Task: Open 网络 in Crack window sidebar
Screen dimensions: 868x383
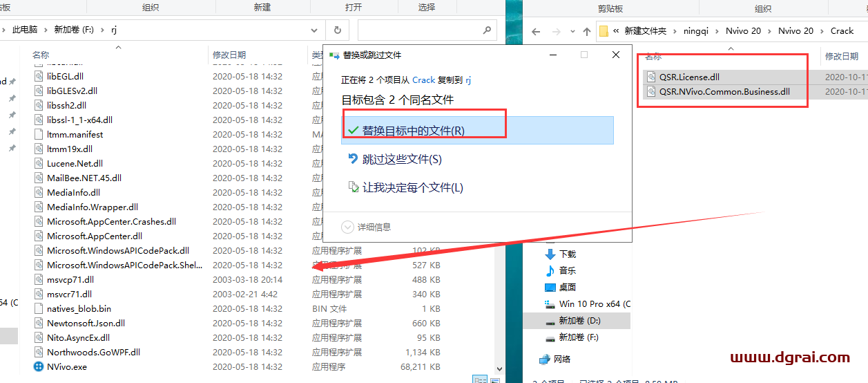Action: [x=562, y=359]
